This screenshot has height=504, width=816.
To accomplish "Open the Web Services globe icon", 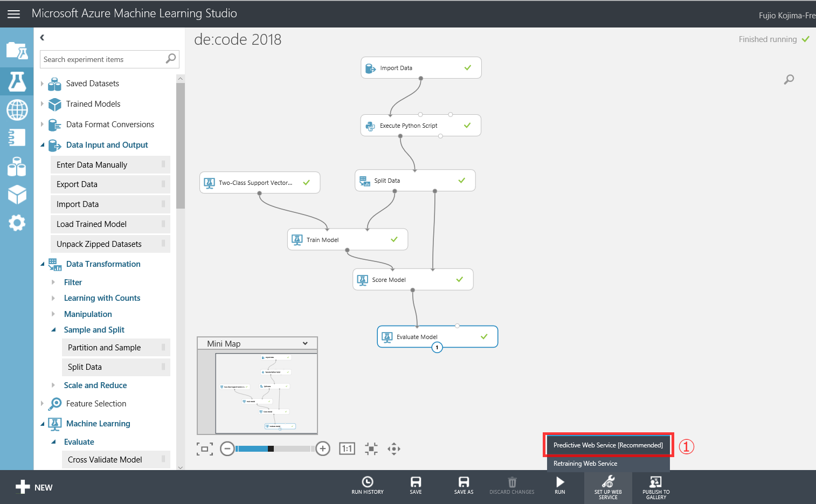I will (x=17, y=110).
